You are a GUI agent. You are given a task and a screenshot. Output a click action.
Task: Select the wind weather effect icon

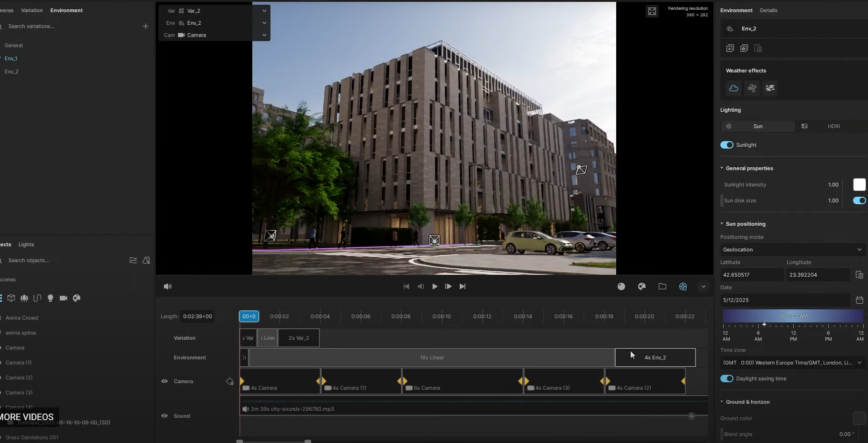point(752,88)
